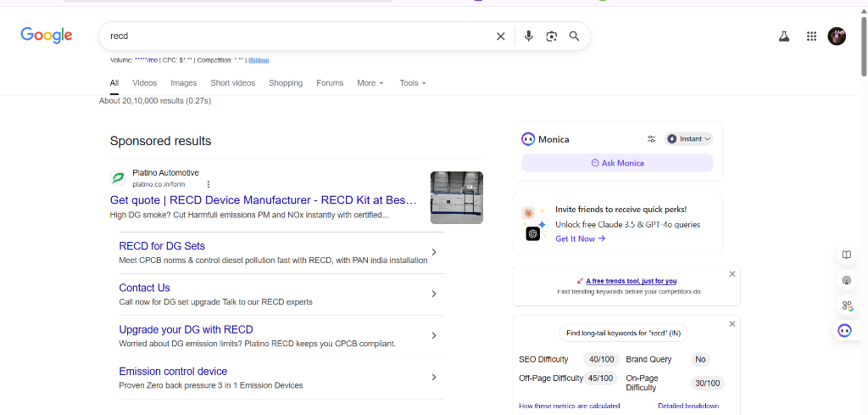Open Upgrade your DG with RECD link
The width and height of the screenshot is (868, 415).
[x=186, y=329]
